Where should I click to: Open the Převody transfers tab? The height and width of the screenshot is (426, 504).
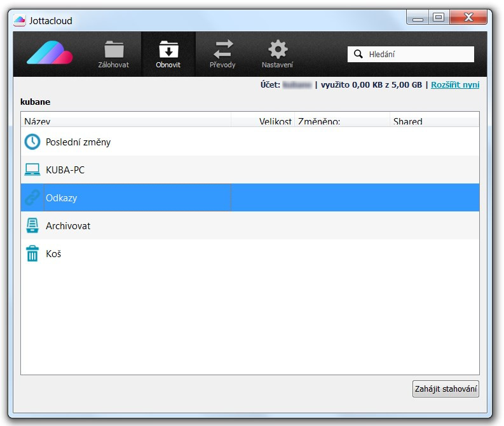pos(222,54)
